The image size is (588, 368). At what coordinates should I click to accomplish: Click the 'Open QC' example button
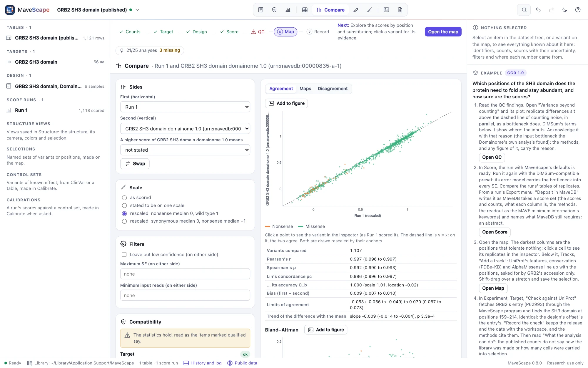click(492, 157)
